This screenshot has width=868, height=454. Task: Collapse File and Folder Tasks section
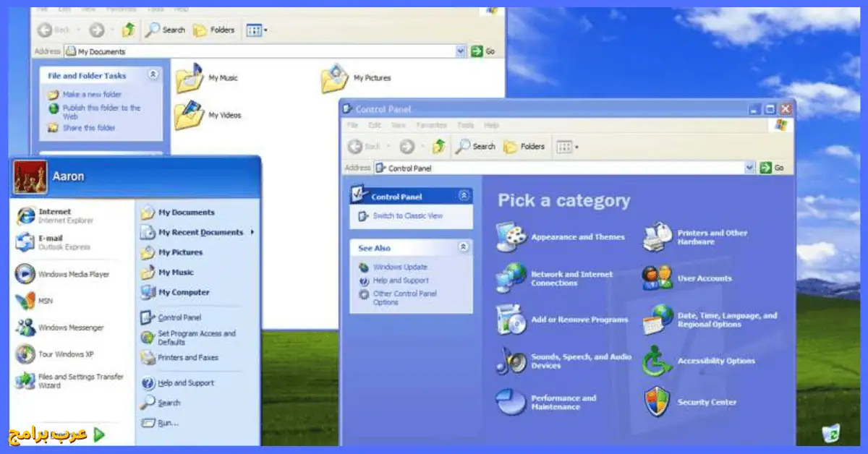pyautogui.click(x=153, y=74)
